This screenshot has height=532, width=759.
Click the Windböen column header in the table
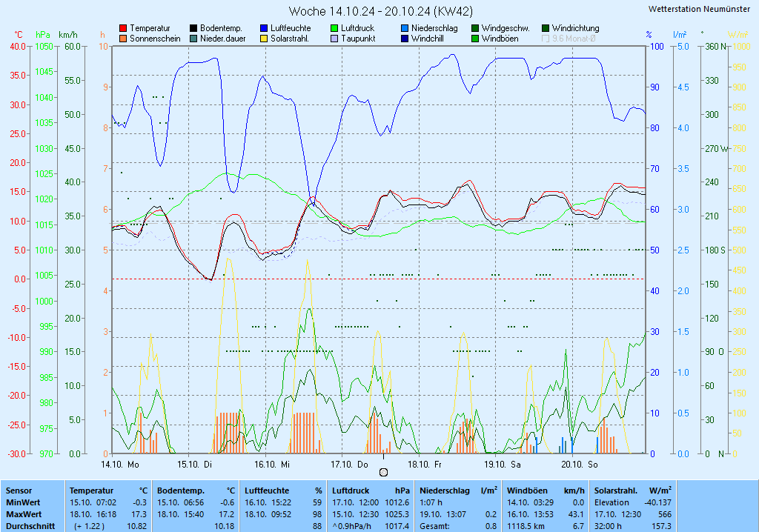tap(527, 491)
